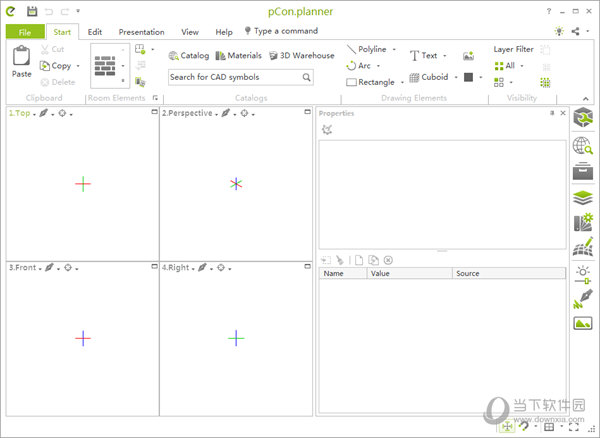Select the Polyline drawing tool
Image resolution: width=600 pixels, height=438 pixels.
click(x=367, y=49)
